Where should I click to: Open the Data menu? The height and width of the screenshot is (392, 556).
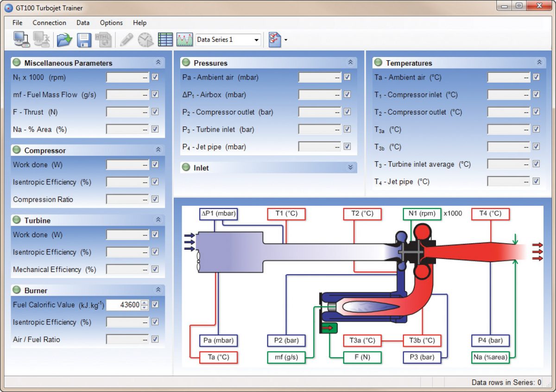tap(83, 23)
